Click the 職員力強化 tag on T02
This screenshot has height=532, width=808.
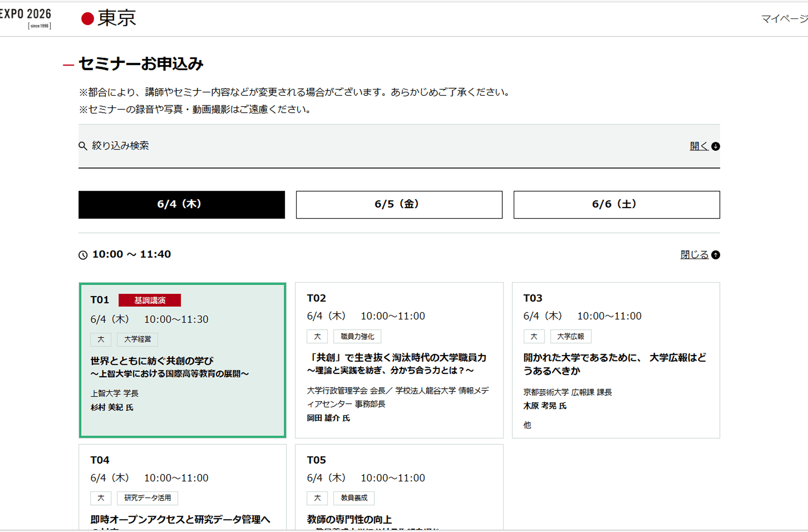click(x=357, y=336)
